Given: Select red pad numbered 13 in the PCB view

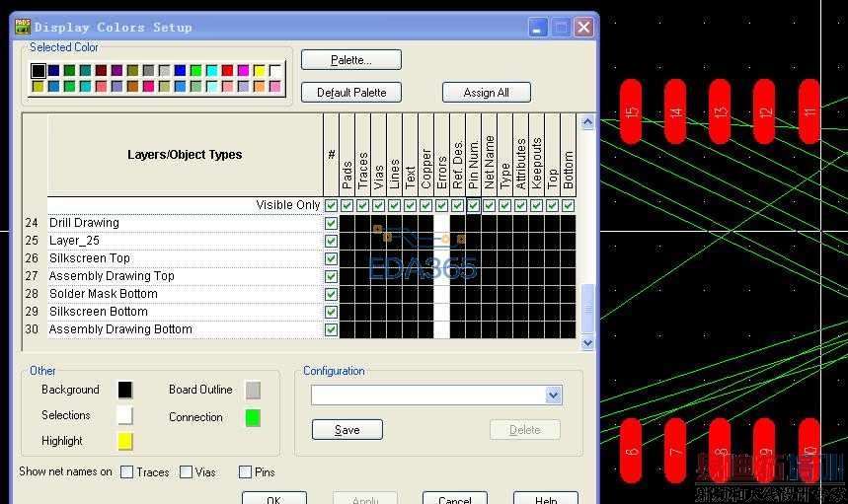Looking at the screenshot, I should click(720, 111).
